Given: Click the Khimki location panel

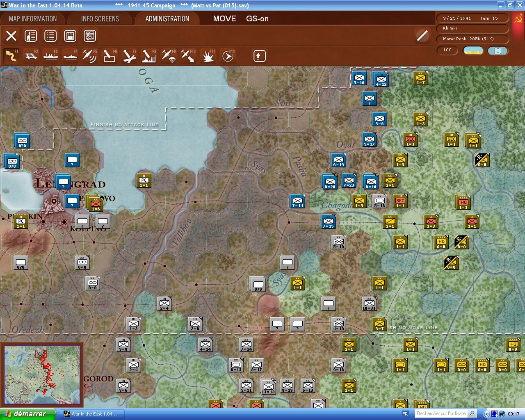Looking at the screenshot, I should pyautogui.click(x=472, y=28).
